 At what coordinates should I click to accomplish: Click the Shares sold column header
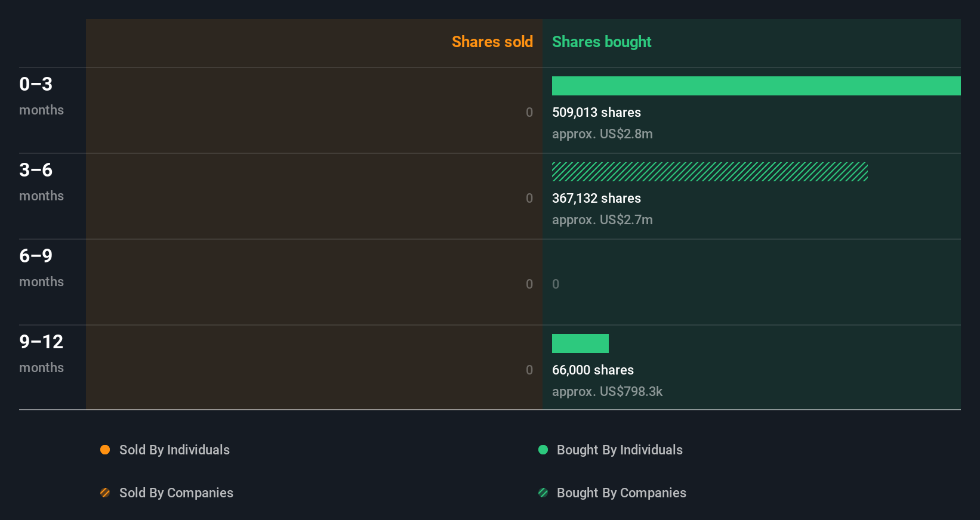click(x=492, y=42)
